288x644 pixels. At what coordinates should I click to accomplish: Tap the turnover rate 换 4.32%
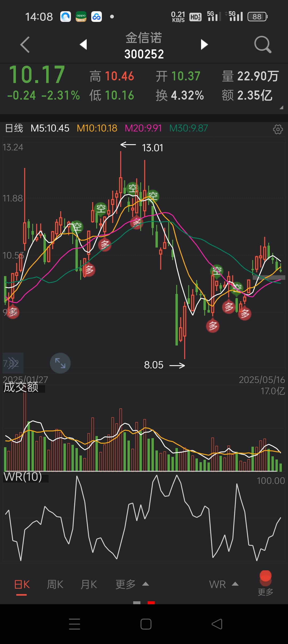pos(180,95)
